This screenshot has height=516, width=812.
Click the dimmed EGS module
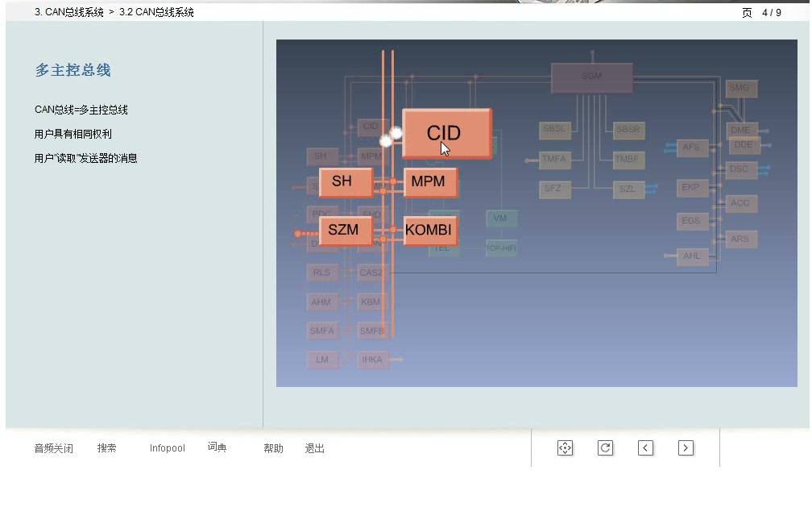click(x=693, y=221)
